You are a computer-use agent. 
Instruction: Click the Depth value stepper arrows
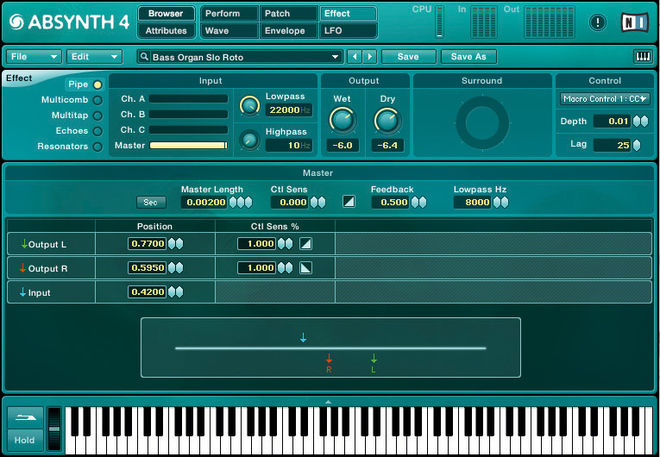tap(641, 121)
